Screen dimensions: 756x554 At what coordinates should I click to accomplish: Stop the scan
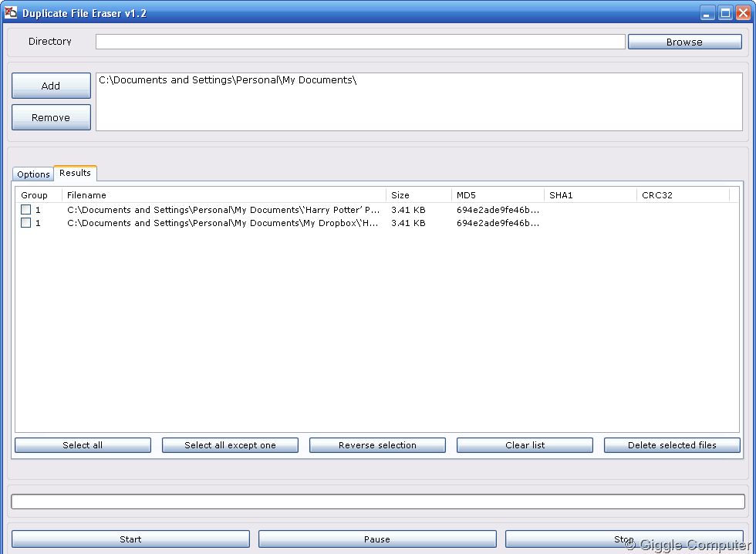(624, 539)
